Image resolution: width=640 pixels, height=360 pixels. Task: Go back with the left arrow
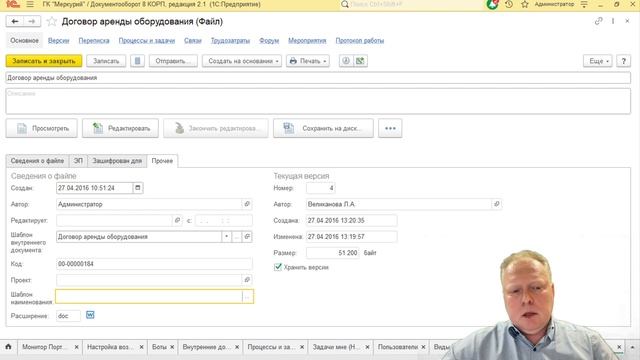coord(15,21)
